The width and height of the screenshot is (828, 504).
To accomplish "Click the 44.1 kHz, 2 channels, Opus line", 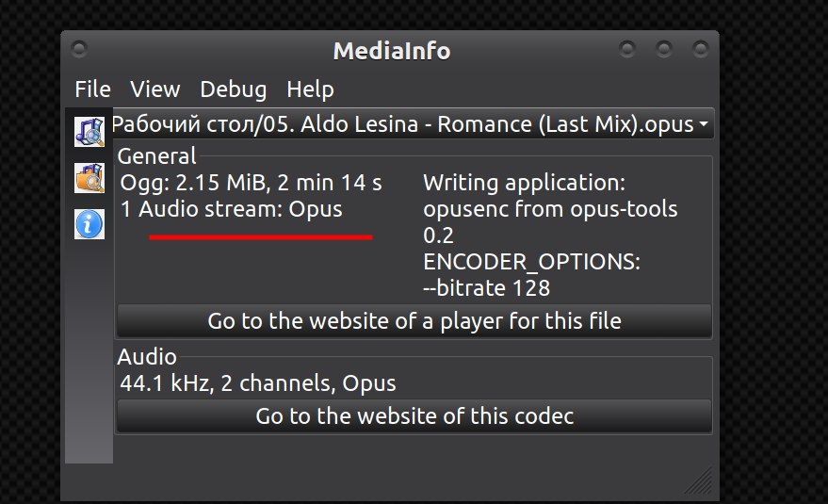I will pos(258,383).
